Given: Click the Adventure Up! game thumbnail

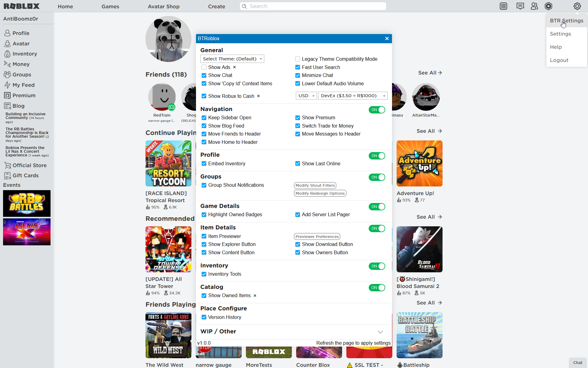Looking at the screenshot, I should tap(419, 163).
